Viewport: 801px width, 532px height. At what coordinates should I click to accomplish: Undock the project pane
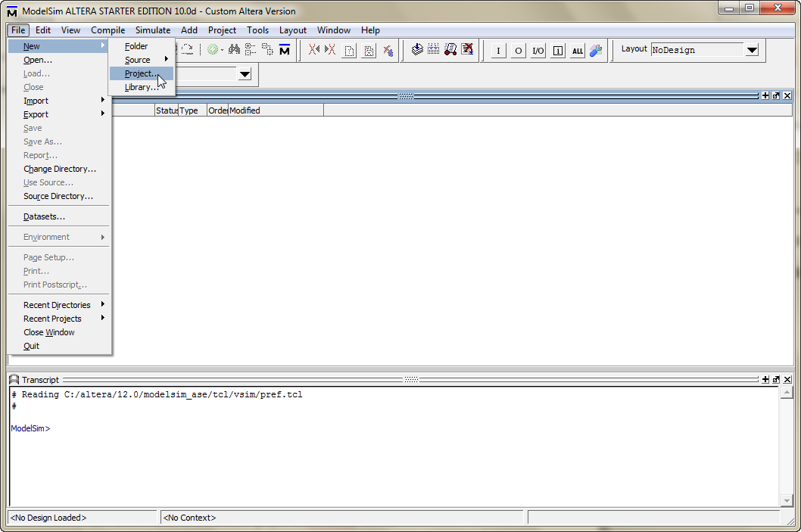click(777, 95)
